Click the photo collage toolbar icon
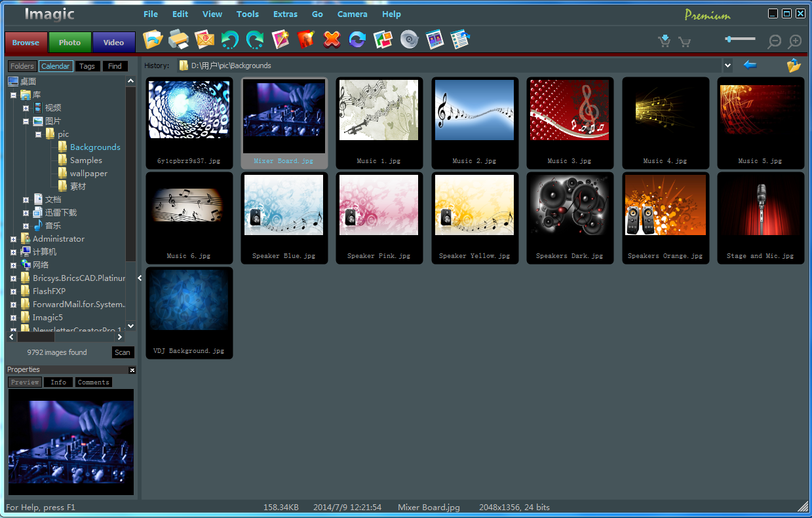This screenshot has width=812, height=518. click(x=383, y=40)
